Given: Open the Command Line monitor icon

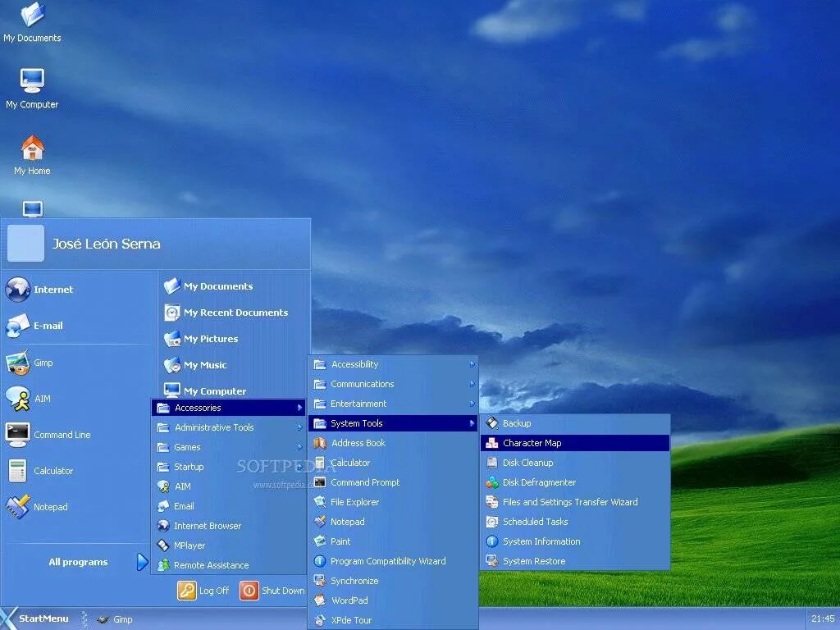Looking at the screenshot, I should click(x=18, y=435).
